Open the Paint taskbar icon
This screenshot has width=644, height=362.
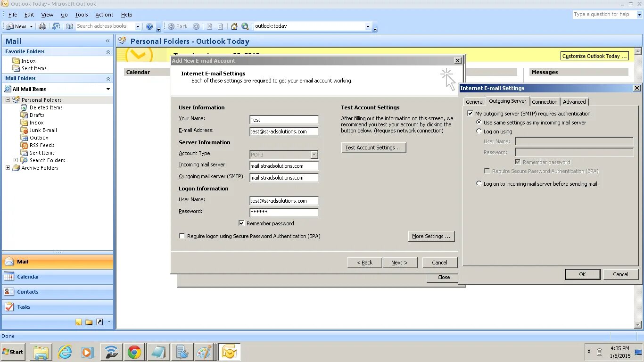[204, 352]
